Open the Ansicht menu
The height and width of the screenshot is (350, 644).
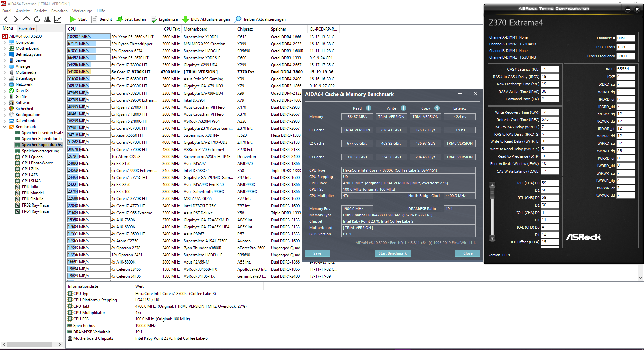click(x=23, y=11)
